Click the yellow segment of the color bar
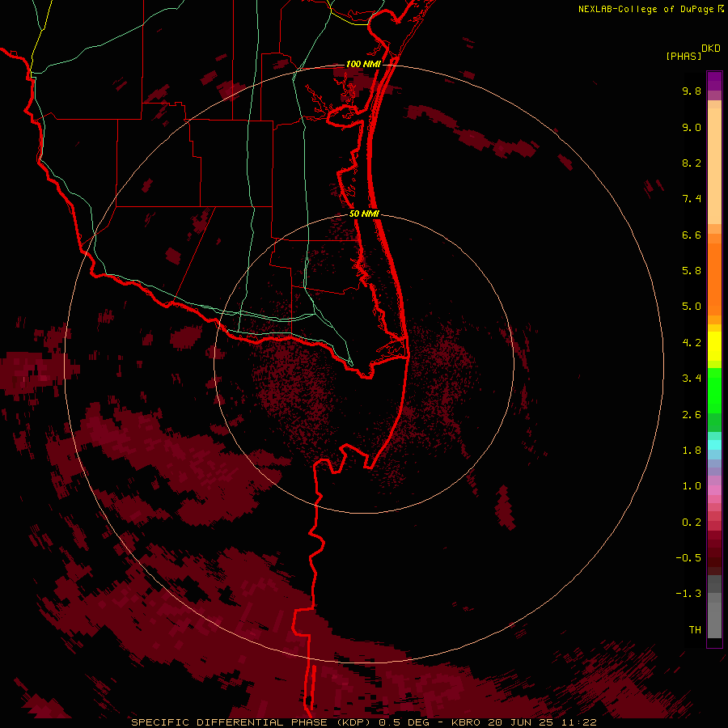 (714, 346)
